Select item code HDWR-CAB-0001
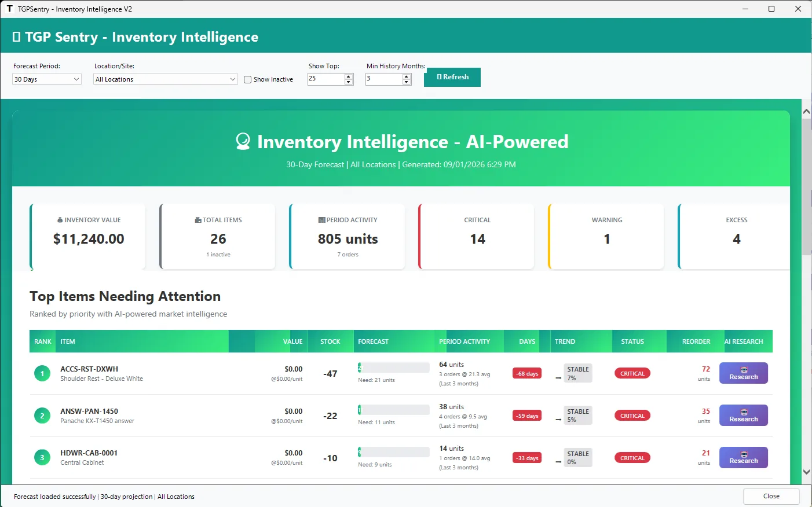 pyautogui.click(x=89, y=453)
